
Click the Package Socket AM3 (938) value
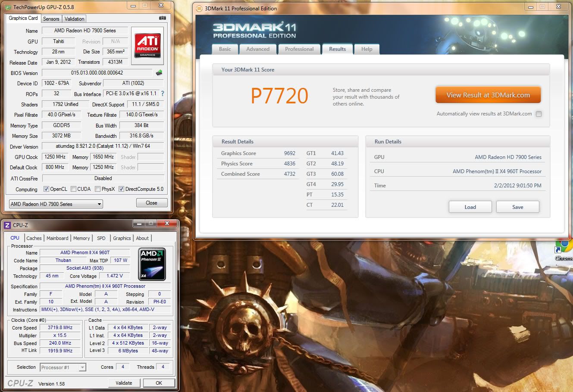click(x=85, y=268)
